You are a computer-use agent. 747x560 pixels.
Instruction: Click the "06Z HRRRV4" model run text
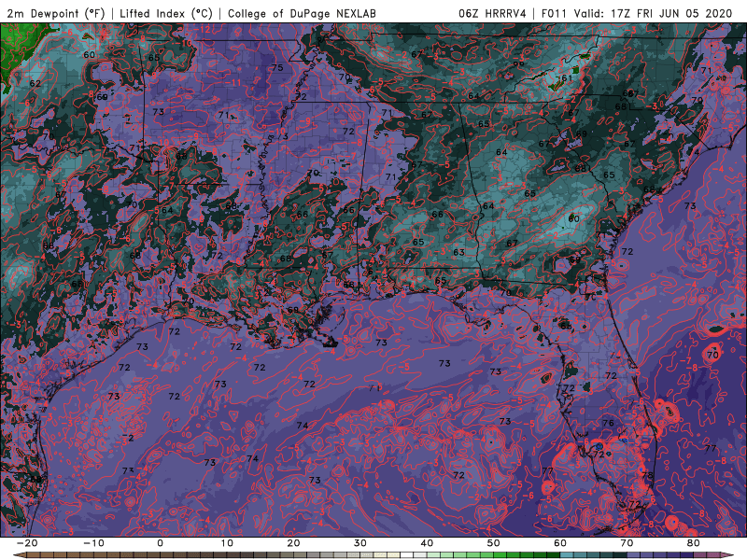[x=493, y=14]
